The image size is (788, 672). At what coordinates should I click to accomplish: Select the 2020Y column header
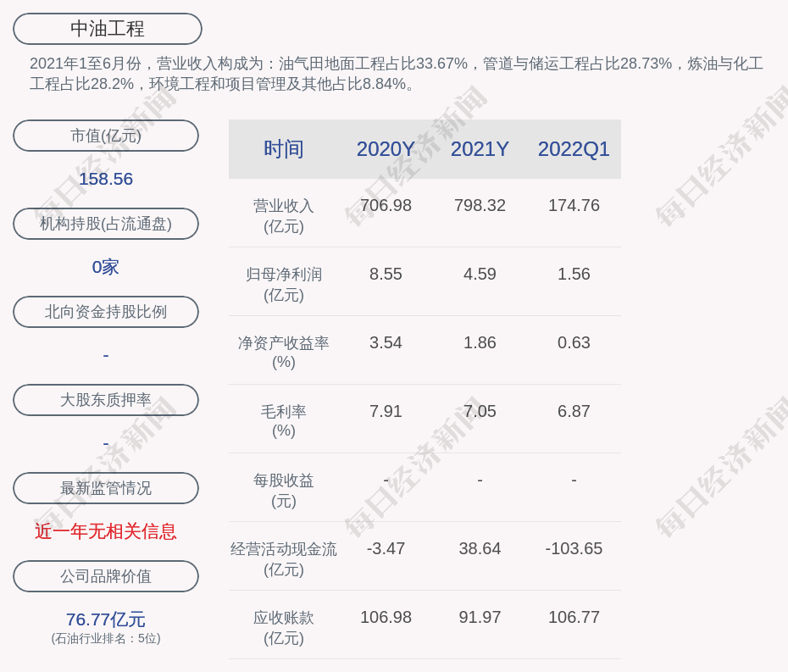click(386, 149)
